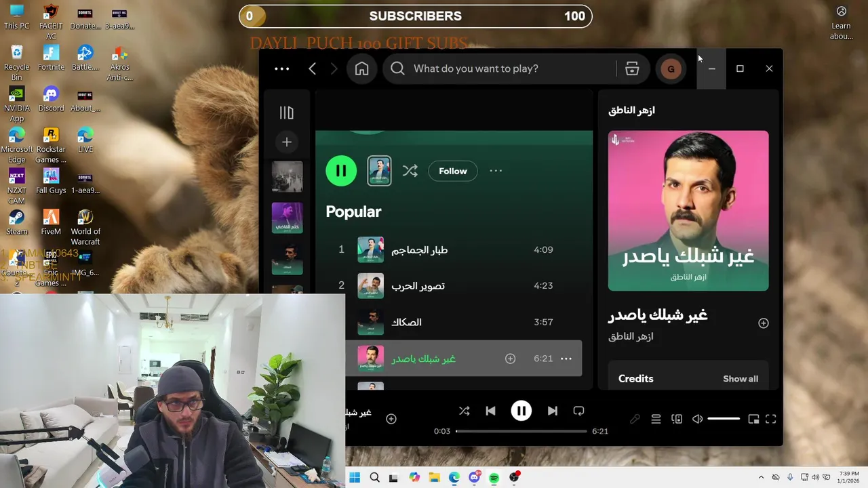This screenshot has width=868, height=488.
Task: Select the Rockstar Games desktop shortcut
Action: coord(51,145)
